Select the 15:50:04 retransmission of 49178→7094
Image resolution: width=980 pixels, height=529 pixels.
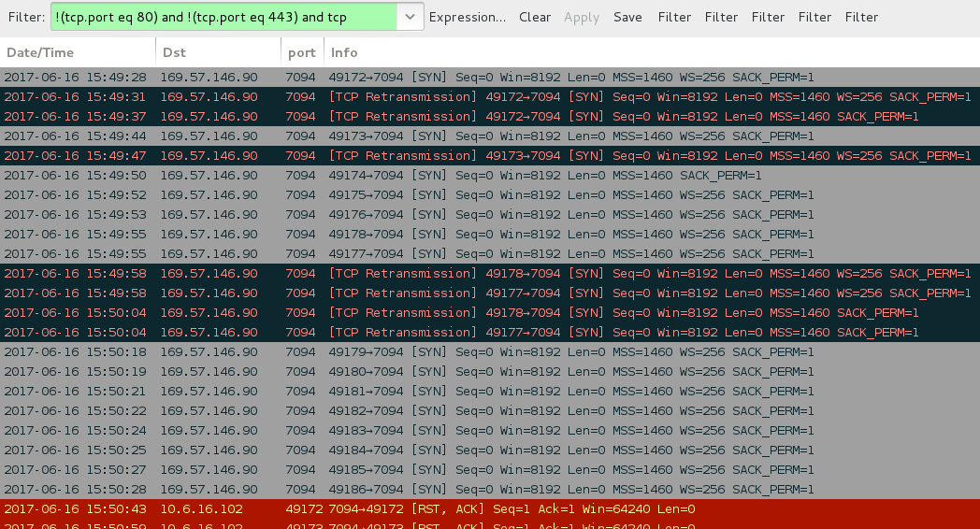click(x=490, y=313)
